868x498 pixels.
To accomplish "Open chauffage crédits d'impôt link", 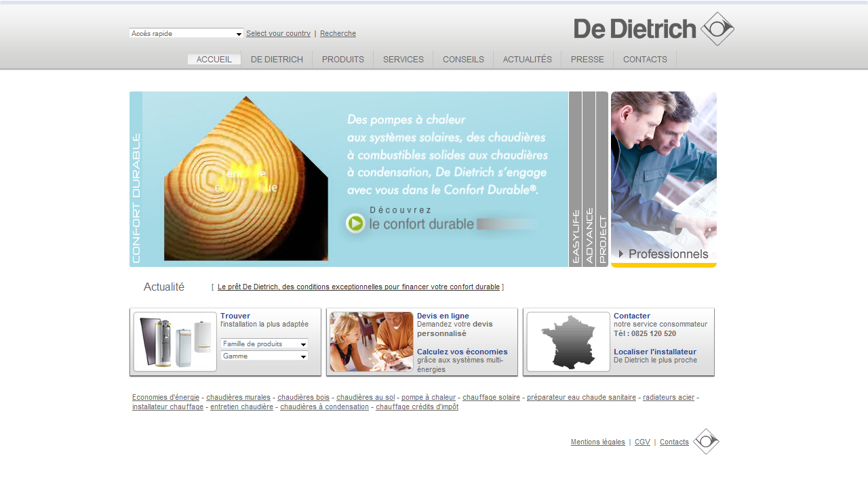I will (x=417, y=407).
